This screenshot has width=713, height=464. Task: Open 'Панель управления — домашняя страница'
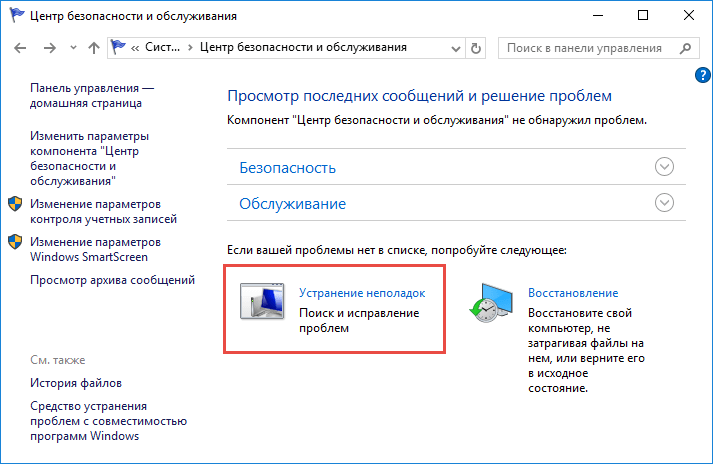[x=92, y=96]
